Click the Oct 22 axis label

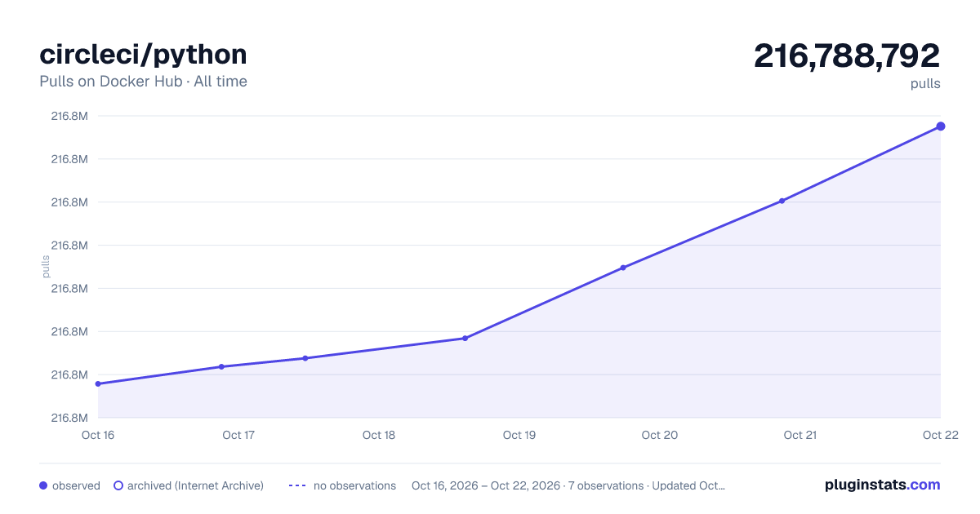pos(939,435)
